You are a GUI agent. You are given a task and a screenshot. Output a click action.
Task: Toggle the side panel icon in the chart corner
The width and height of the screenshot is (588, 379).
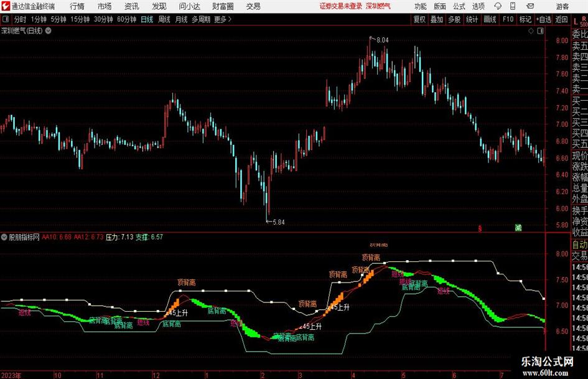(x=540, y=31)
